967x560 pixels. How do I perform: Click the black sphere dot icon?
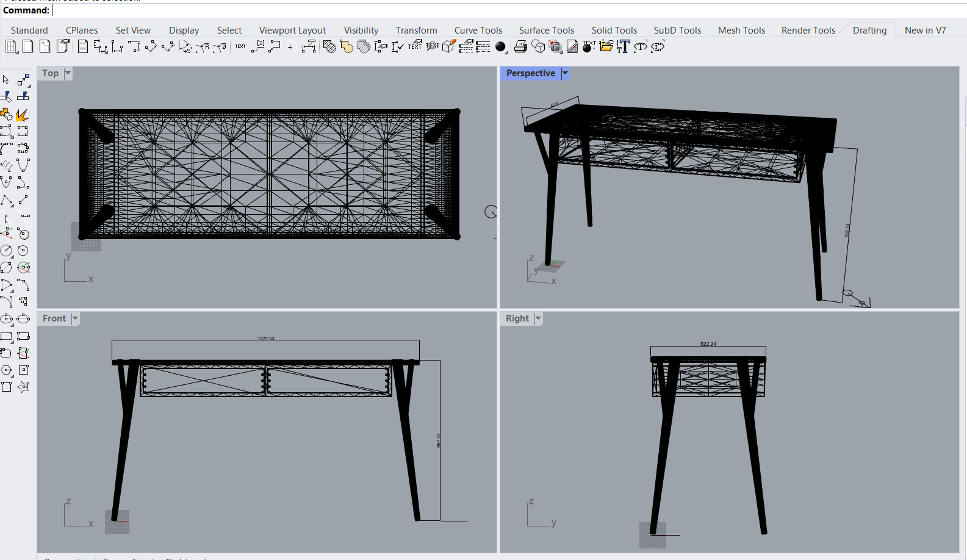point(500,47)
